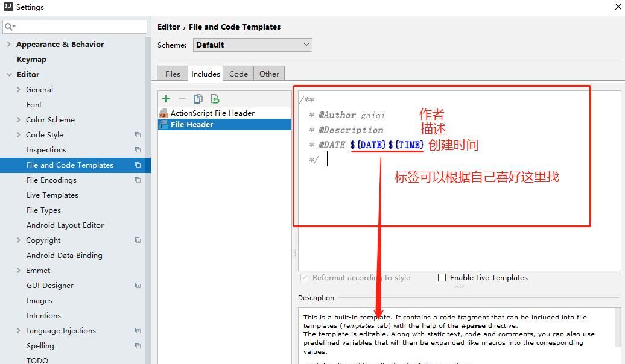
Task: Click the Description pane scrollbar
Action: tap(618, 328)
